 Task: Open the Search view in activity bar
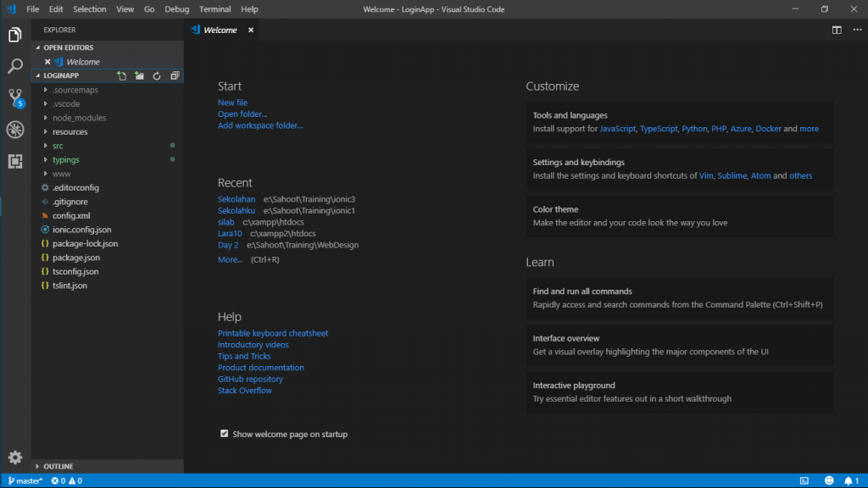tap(15, 66)
